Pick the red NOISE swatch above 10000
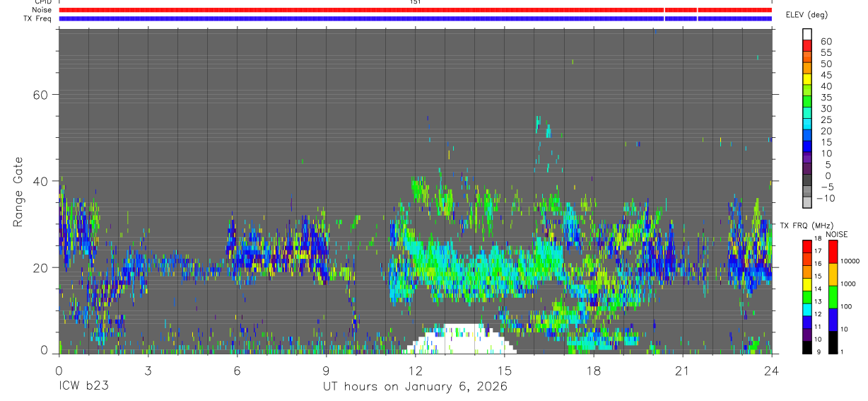868x401 pixels. [x=832, y=251]
